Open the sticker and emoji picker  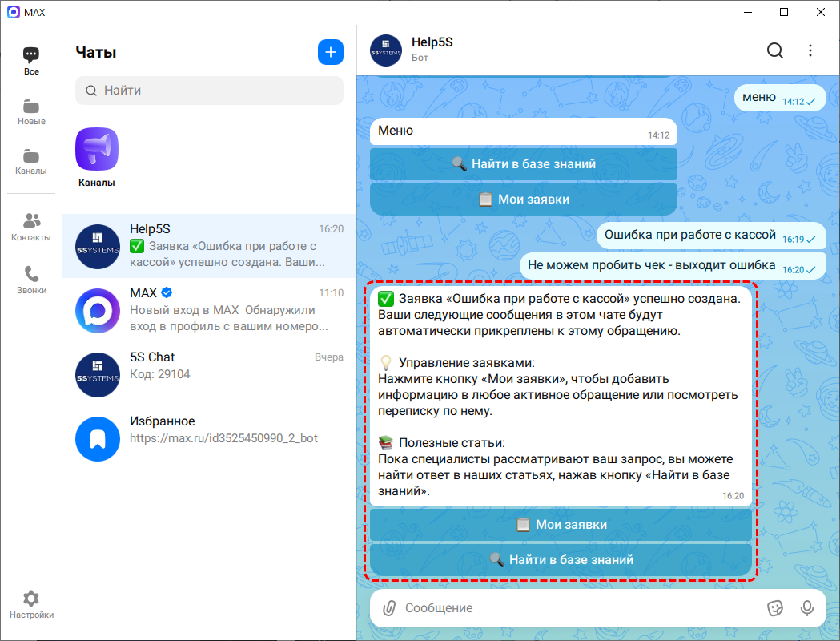[774, 608]
